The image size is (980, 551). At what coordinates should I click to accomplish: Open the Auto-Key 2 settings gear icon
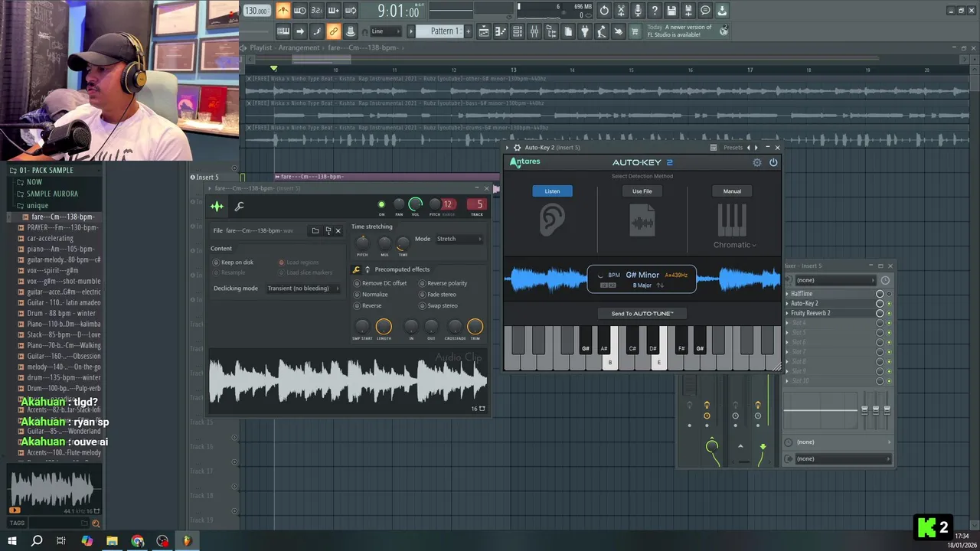757,162
